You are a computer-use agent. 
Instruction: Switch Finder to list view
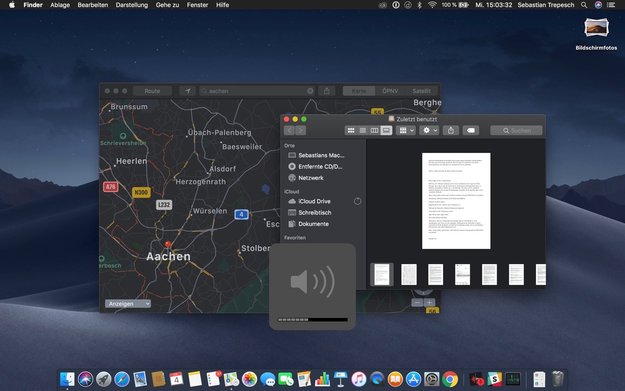(363, 130)
